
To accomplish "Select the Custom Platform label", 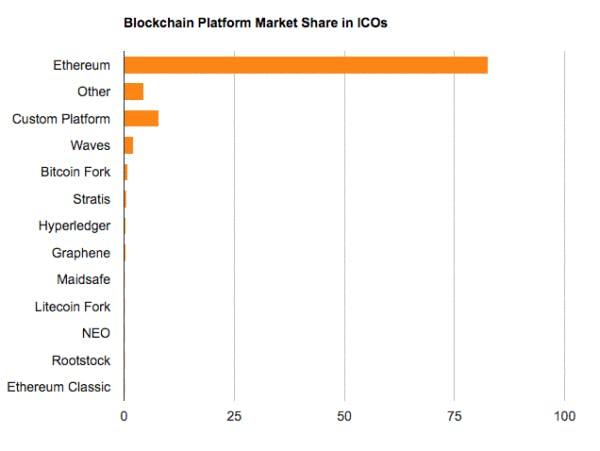I will point(61,119).
